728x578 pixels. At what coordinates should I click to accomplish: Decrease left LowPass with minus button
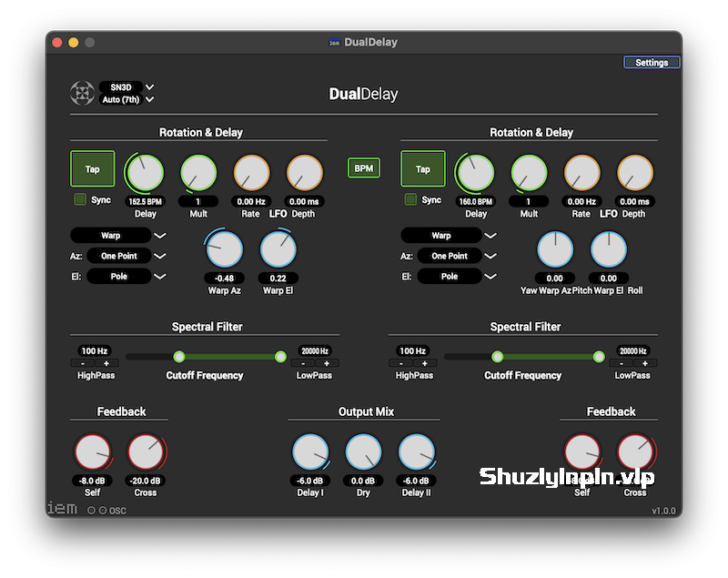pyautogui.click(x=303, y=363)
